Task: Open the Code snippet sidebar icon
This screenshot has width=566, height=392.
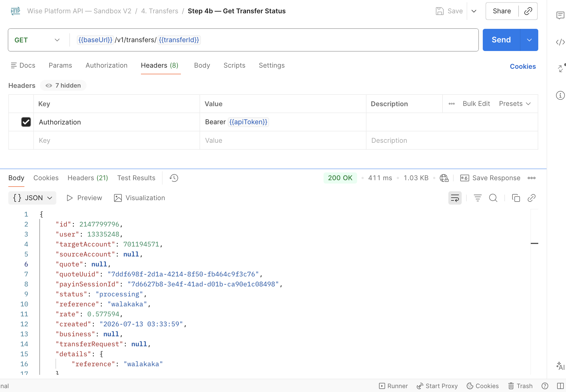Action: coord(560,42)
